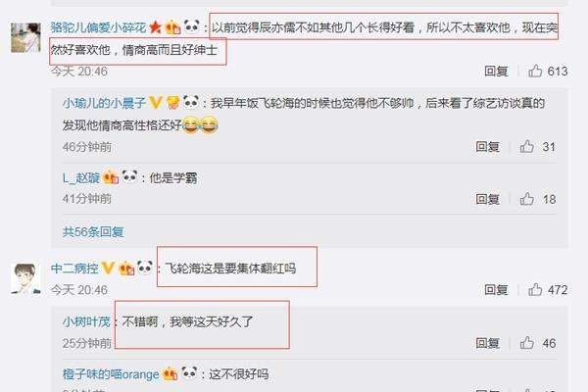Image resolution: width=588 pixels, height=392 pixels.
Task: Click panda badge beside 橙子味的喵orange
Action: (189, 373)
